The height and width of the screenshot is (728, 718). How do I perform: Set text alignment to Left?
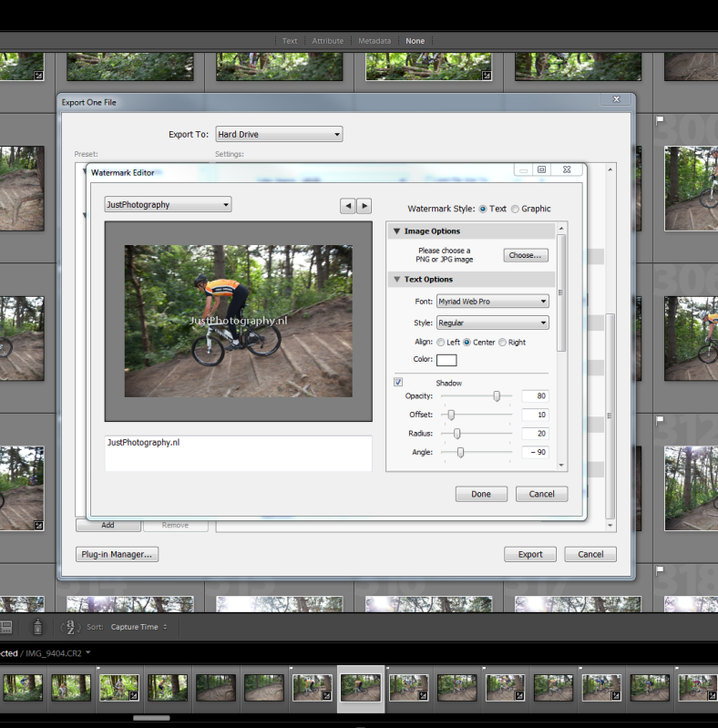coord(442,343)
